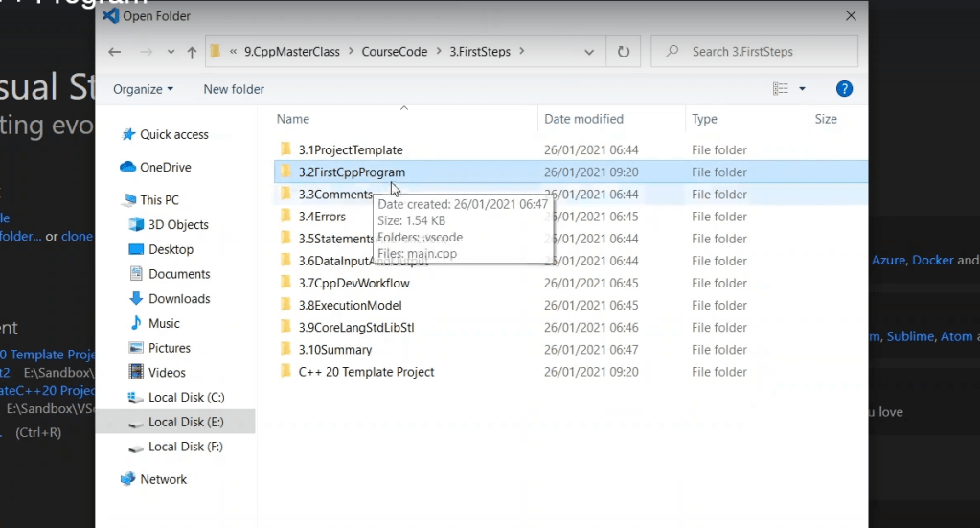Click the Back arrow in Open Folder dialog

tap(114, 52)
